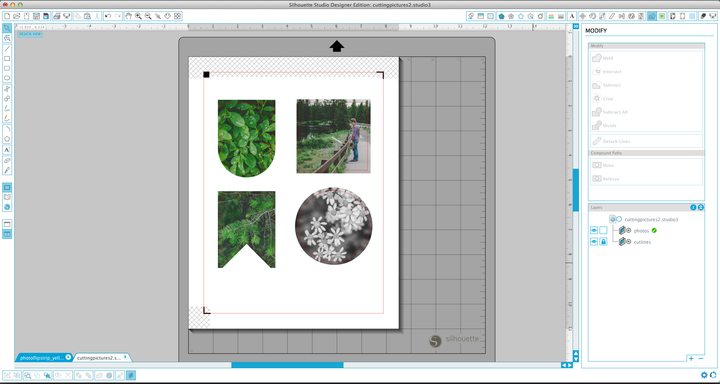Remove a layer with the minus button
The width and height of the screenshot is (720, 384).
[x=701, y=358]
